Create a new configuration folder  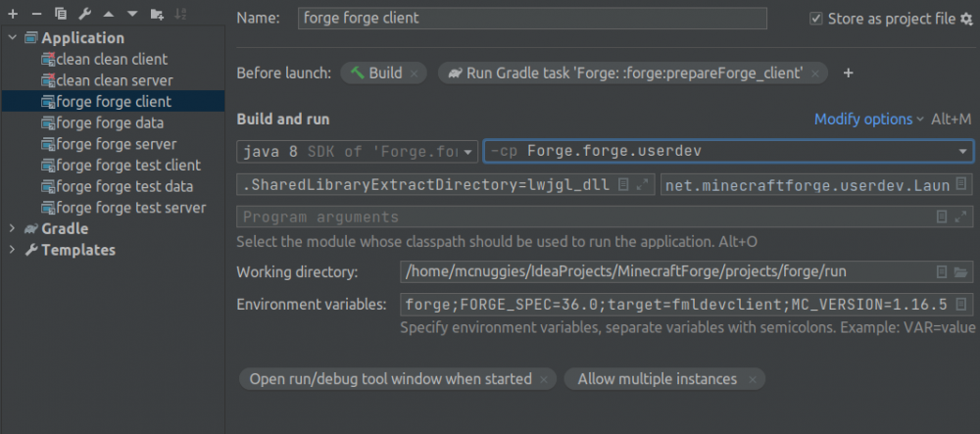point(157,14)
